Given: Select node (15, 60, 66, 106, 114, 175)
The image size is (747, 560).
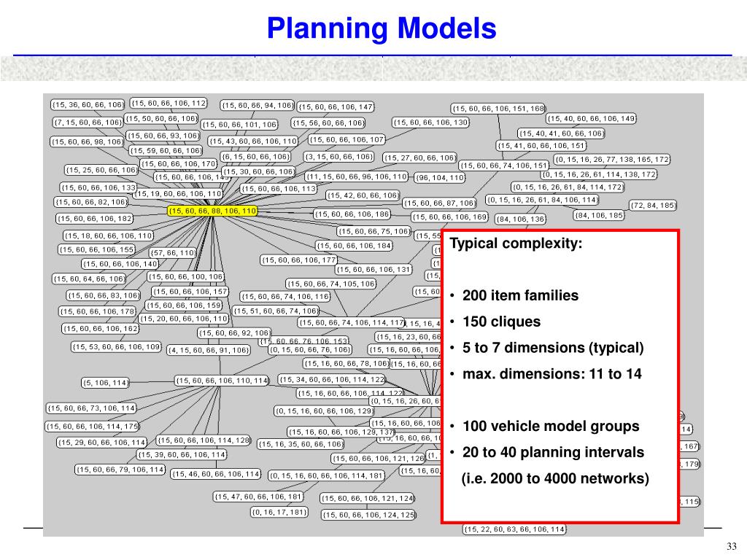Looking at the screenshot, I should pyautogui.click(x=93, y=427).
